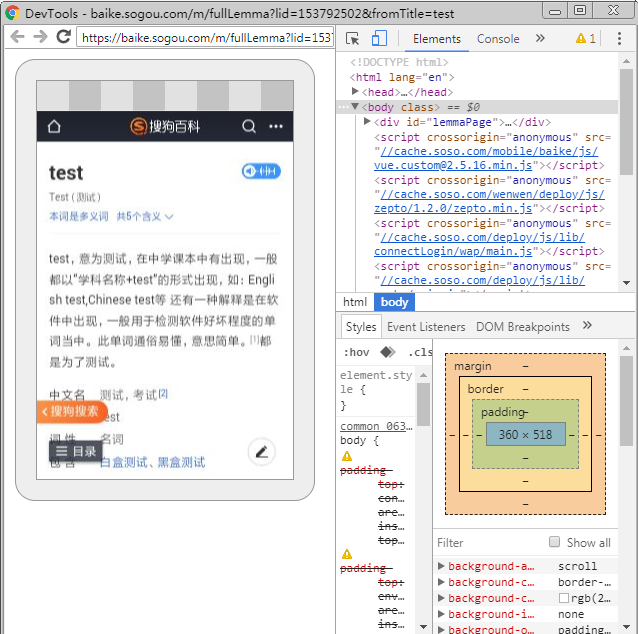Open the 目录 table of contents button

point(76,451)
